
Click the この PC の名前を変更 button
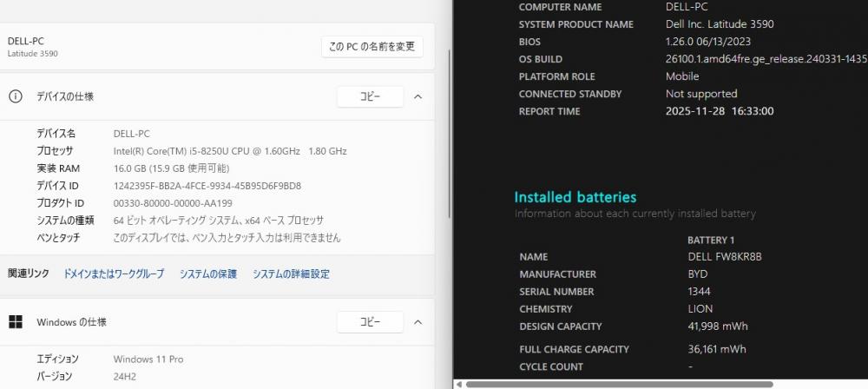point(372,47)
